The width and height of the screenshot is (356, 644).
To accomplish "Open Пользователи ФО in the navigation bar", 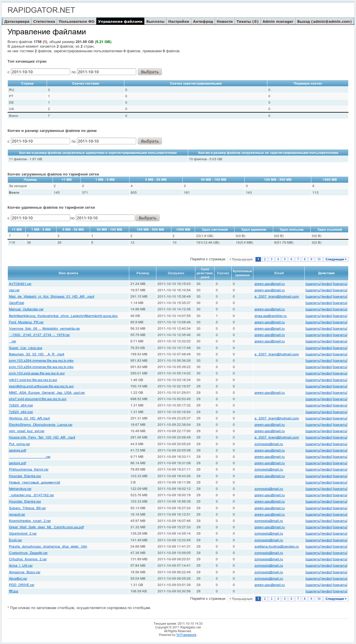I will pos(77,21).
